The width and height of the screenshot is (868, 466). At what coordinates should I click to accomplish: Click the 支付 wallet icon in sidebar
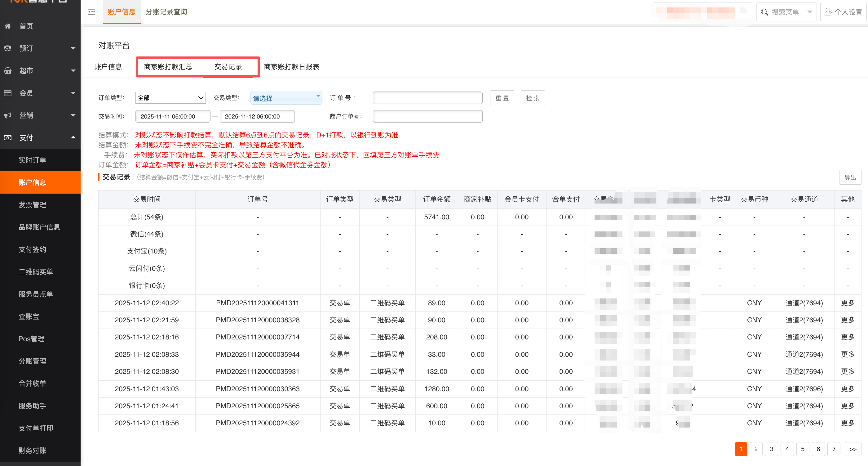8,137
